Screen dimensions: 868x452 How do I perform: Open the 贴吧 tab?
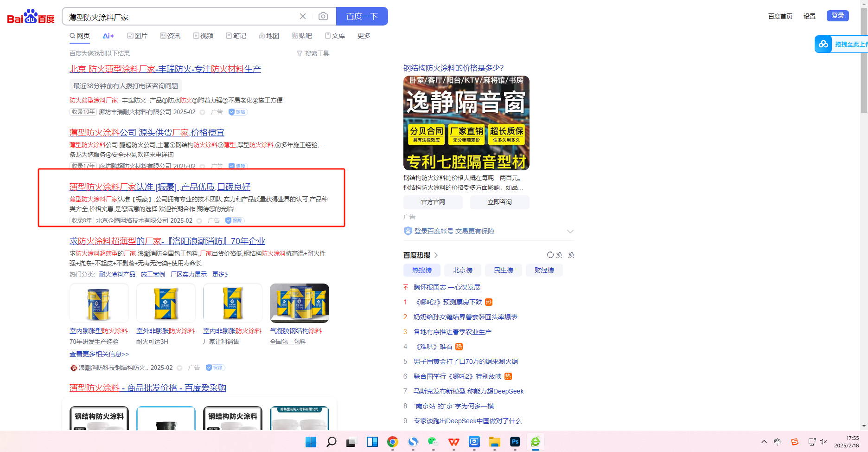pyautogui.click(x=302, y=36)
